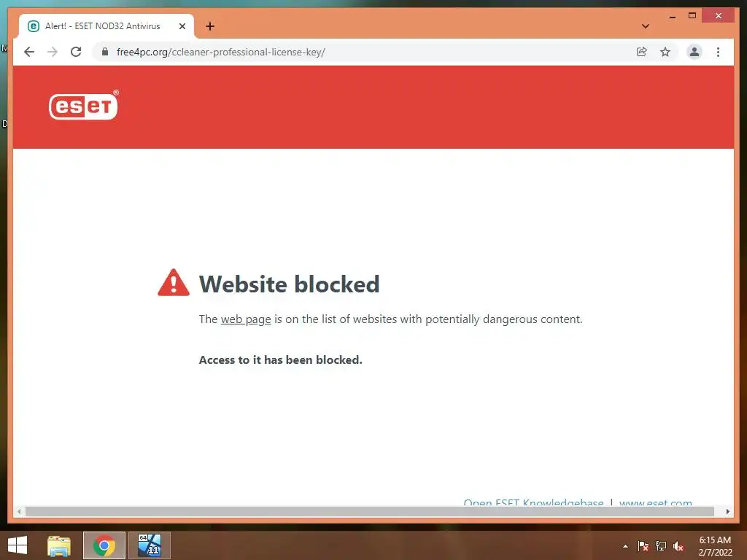The image size is (747, 560).
Task: Expand the tab search chevron
Action: 646,26
